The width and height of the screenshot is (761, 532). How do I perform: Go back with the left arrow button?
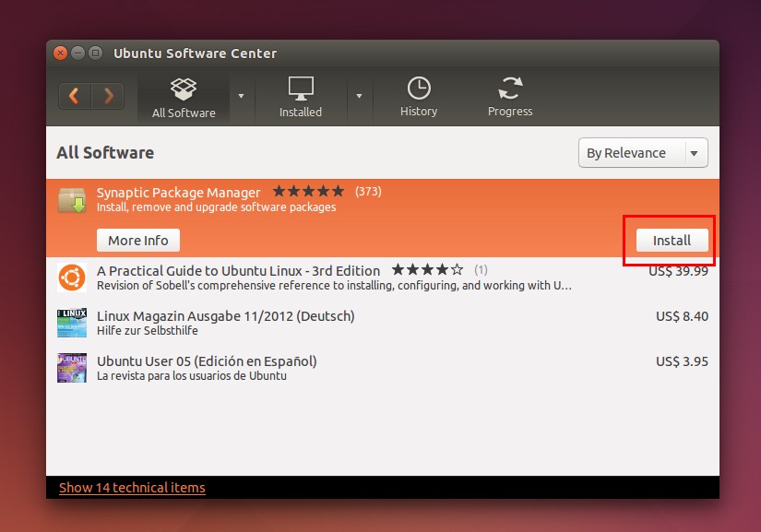coord(75,96)
